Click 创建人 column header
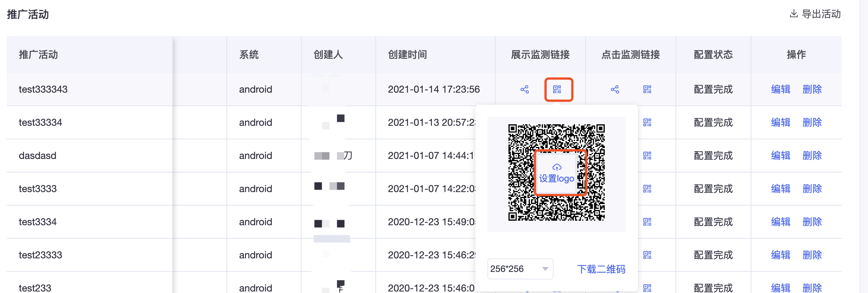The width and height of the screenshot is (868, 293). (x=328, y=55)
